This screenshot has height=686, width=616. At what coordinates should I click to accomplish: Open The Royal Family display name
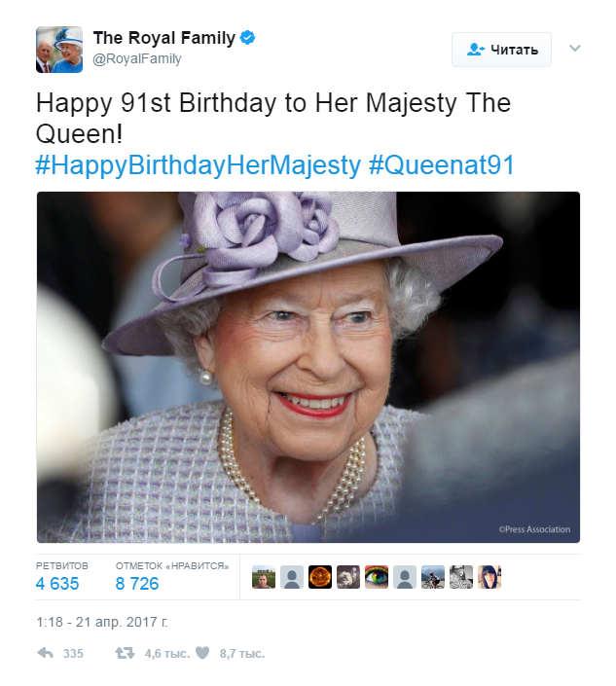point(163,38)
